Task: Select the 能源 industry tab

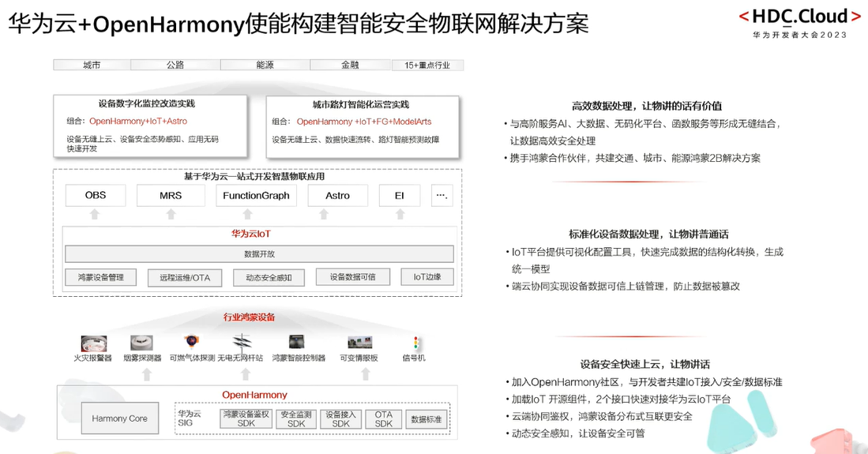Action: tap(265, 65)
